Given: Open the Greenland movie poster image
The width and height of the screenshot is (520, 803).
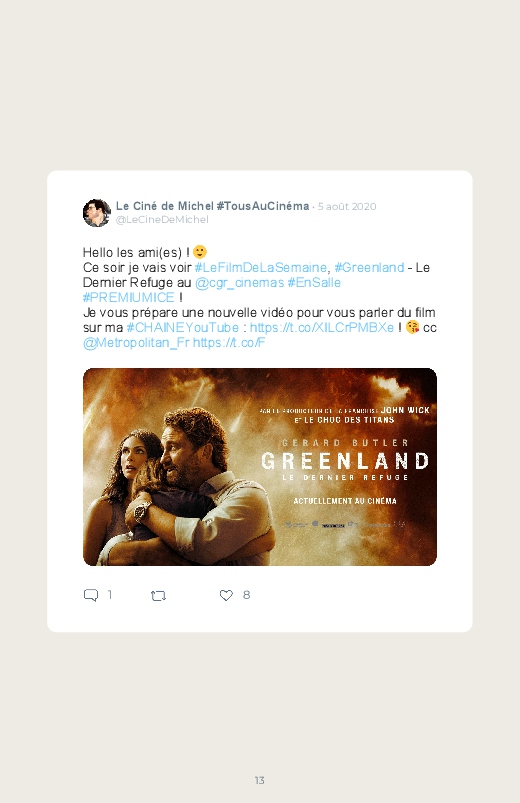Looking at the screenshot, I should tap(260, 467).
